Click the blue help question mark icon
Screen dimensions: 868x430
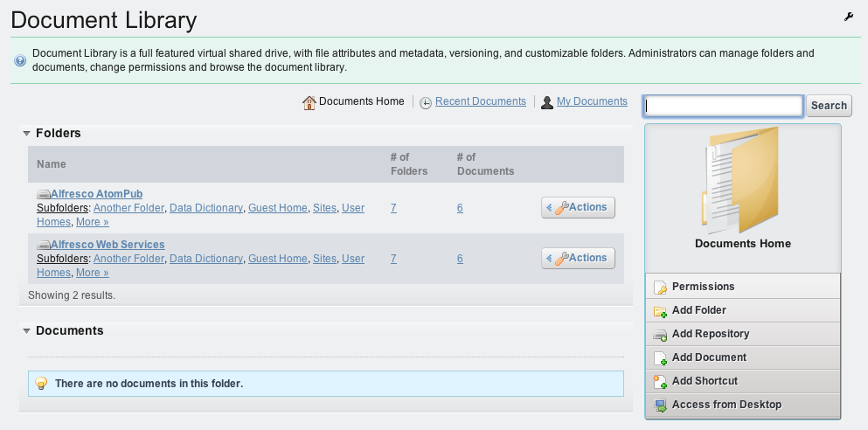coord(20,60)
